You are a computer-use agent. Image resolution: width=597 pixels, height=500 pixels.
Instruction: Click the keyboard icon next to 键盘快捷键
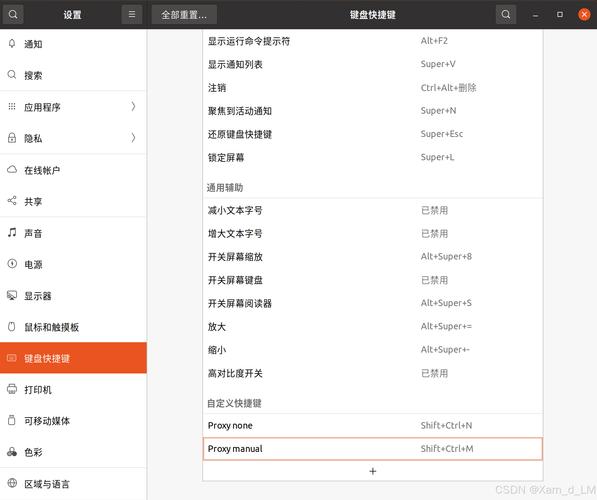coord(12,358)
